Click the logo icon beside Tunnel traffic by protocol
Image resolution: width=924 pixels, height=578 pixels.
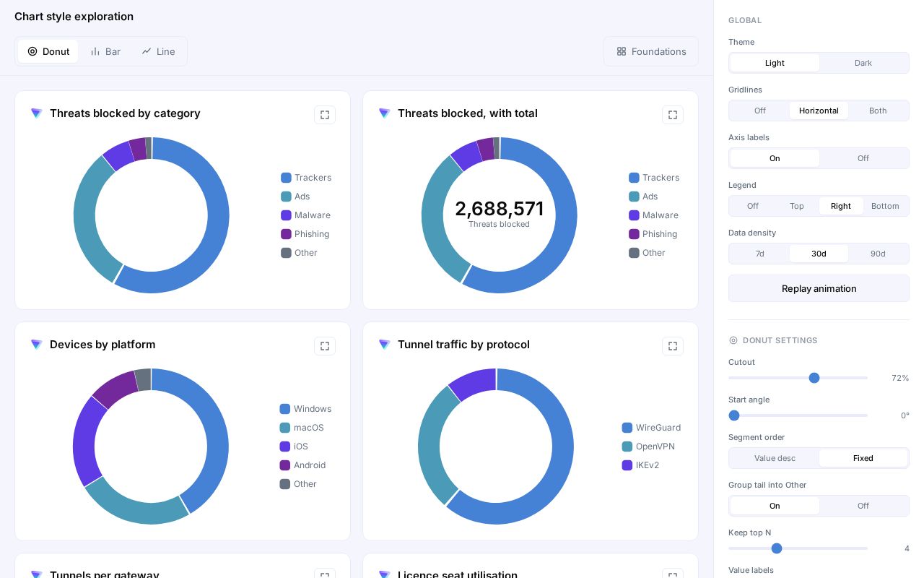coord(385,345)
